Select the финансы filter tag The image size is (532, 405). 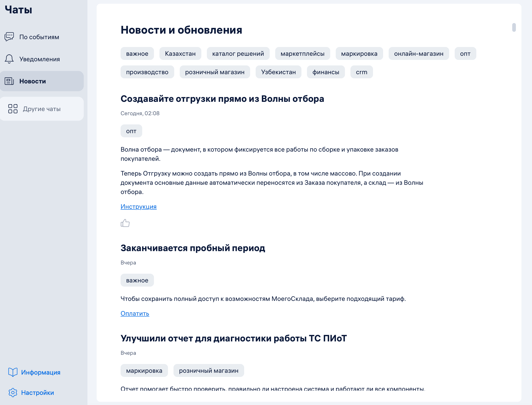click(x=326, y=72)
